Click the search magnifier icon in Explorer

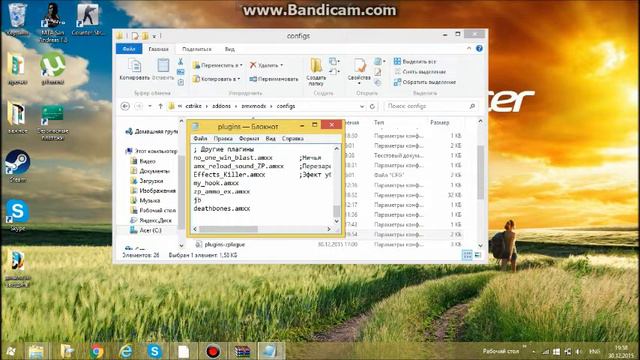point(472,106)
